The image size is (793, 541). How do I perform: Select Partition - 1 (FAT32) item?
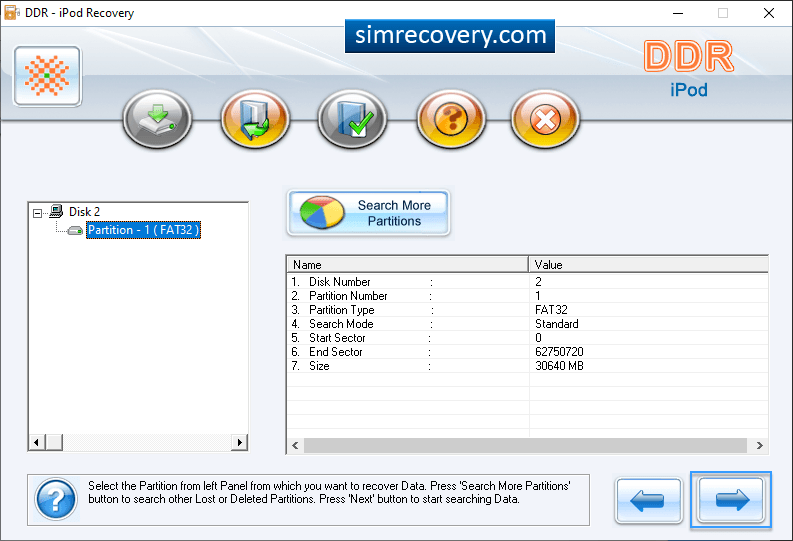(144, 230)
